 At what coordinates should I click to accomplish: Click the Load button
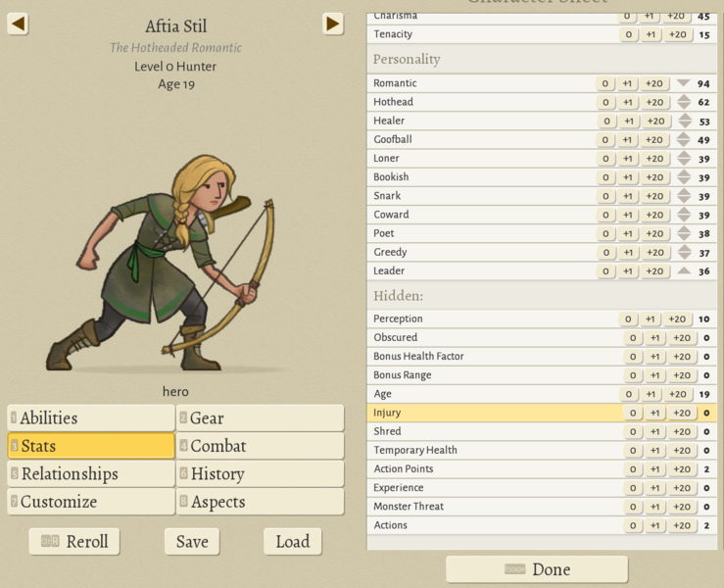292,542
